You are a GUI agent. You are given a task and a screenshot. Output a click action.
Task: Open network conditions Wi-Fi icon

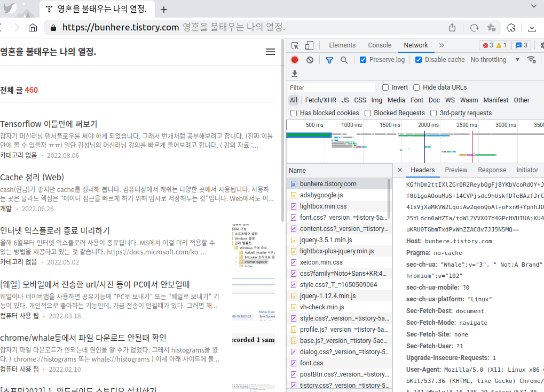coord(532,60)
